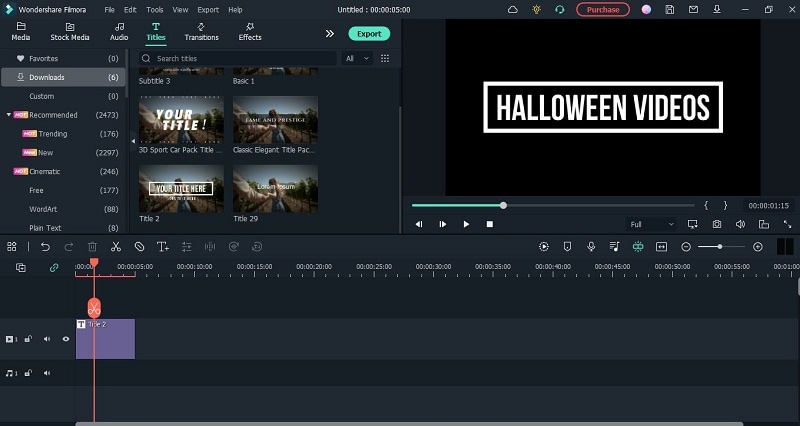This screenshot has height=426, width=800.
Task: Click the preview fullscreen expand icon
Action: click(x=787, y=224)
